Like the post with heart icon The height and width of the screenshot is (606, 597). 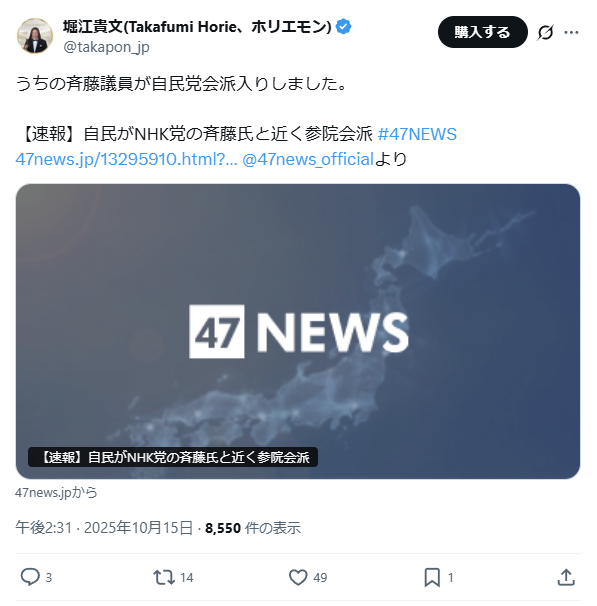[x=298, y=577]
